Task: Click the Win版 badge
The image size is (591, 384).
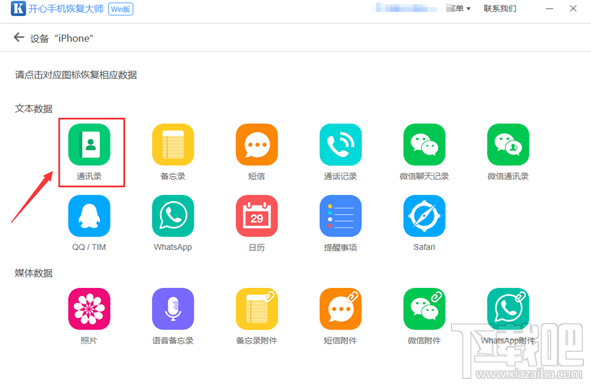Action: point(121,9)
